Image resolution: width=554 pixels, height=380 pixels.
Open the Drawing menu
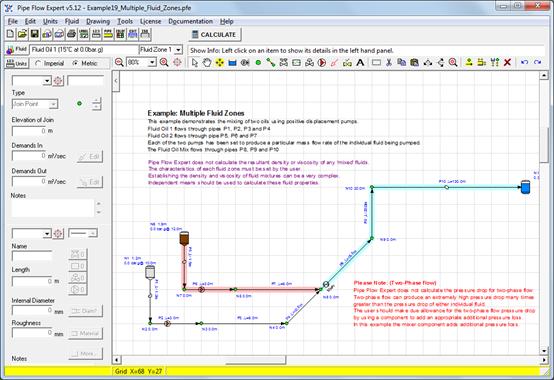(98, 22)
